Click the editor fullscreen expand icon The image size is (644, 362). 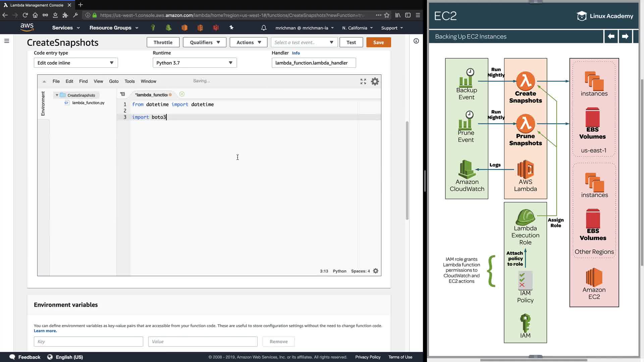click(363, 81)
